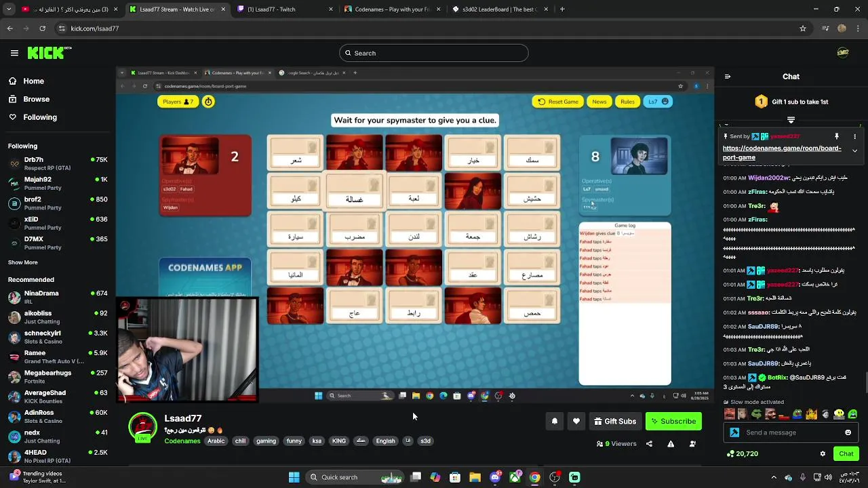Switch to s3d02 LeaderBoard tab
The width and height of the screenshot is (868, 488).
click(x=500, y=9)
